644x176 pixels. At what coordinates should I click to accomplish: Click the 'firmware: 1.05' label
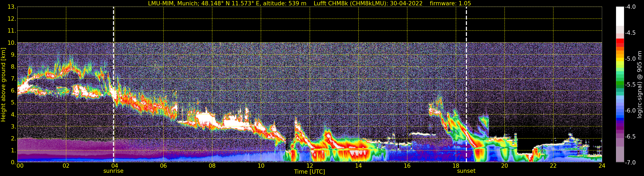tap(450, 3)
